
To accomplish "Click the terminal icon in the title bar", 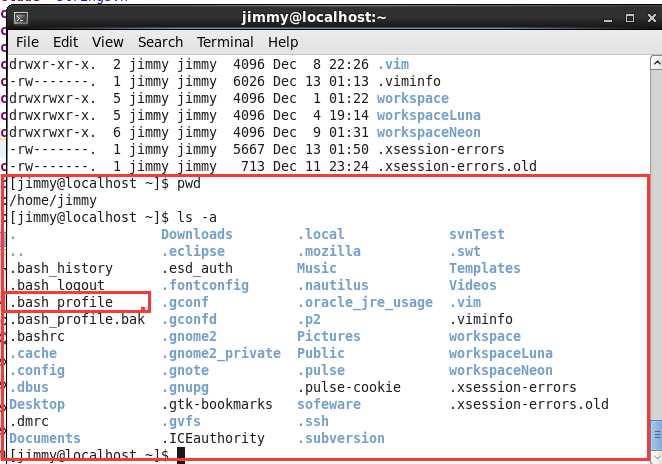I will [x=20, y=18].
